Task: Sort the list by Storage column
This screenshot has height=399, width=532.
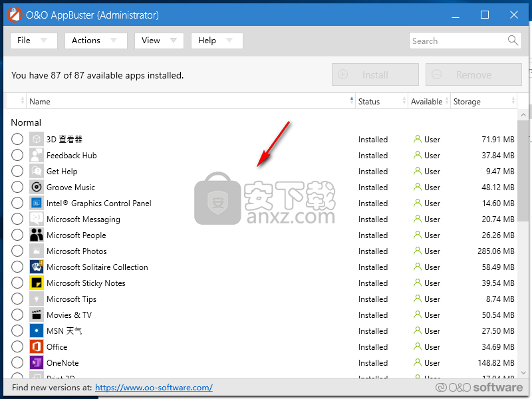Action: tap(483, 102)
